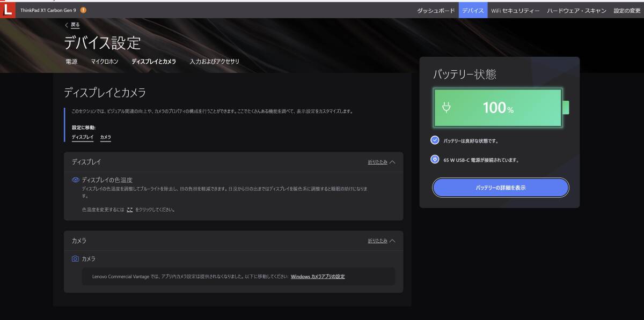Click バッテリーの詳細を表示 button
This screenshot has height=320, width=644.
(500, 188)
